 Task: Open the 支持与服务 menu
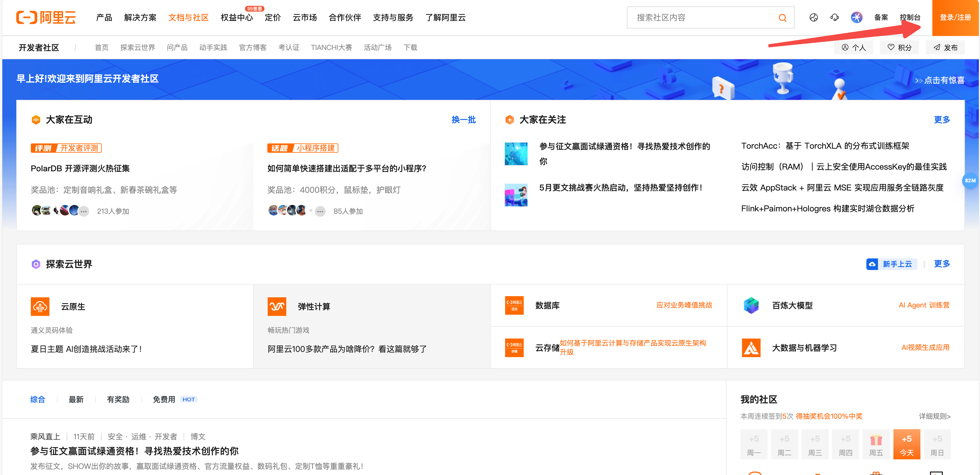[393, 17]
